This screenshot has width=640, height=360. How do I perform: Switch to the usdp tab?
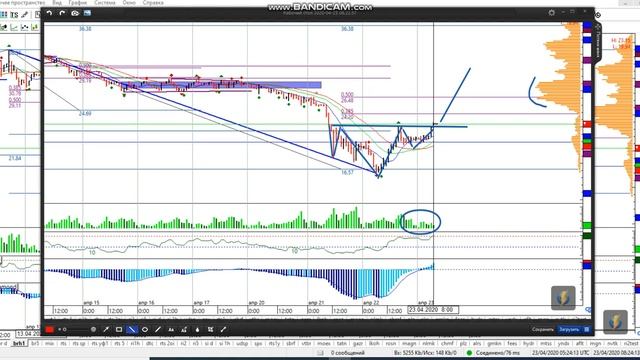coord(242,344)
